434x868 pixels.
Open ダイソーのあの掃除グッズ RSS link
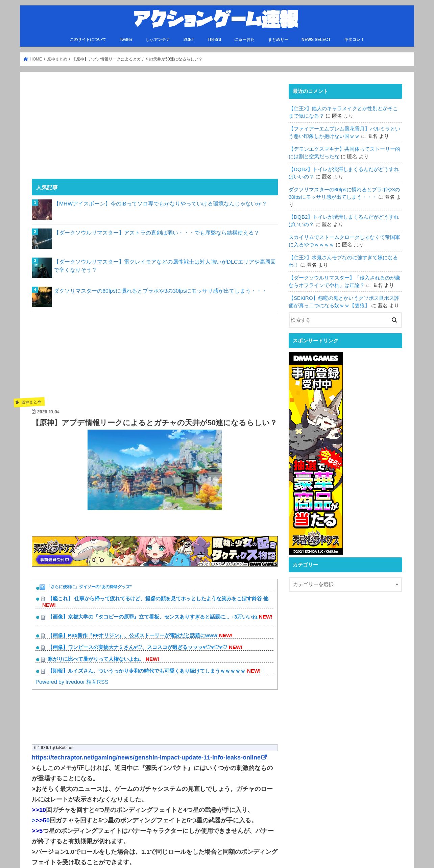[x=89, y=587]
